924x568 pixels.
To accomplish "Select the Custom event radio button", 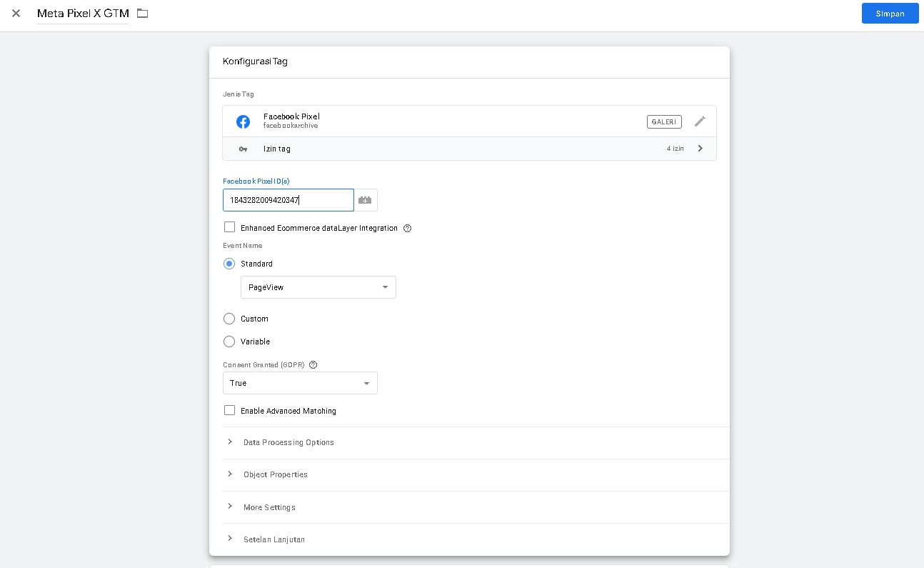I will [x=229, y=319].
